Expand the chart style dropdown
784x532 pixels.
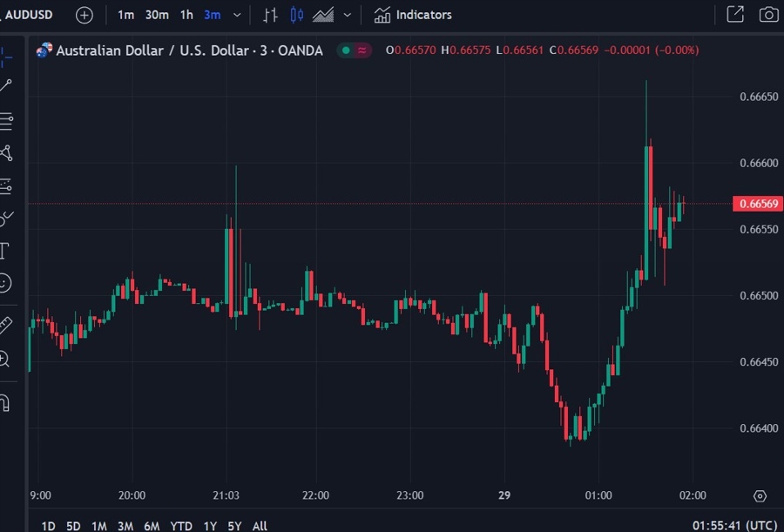point(347,15)
